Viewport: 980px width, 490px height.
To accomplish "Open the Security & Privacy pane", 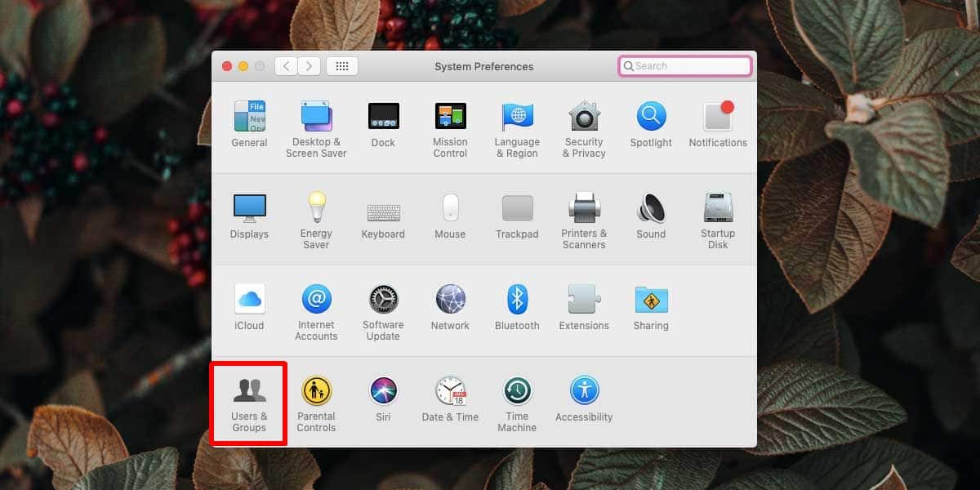I will 584,117.
